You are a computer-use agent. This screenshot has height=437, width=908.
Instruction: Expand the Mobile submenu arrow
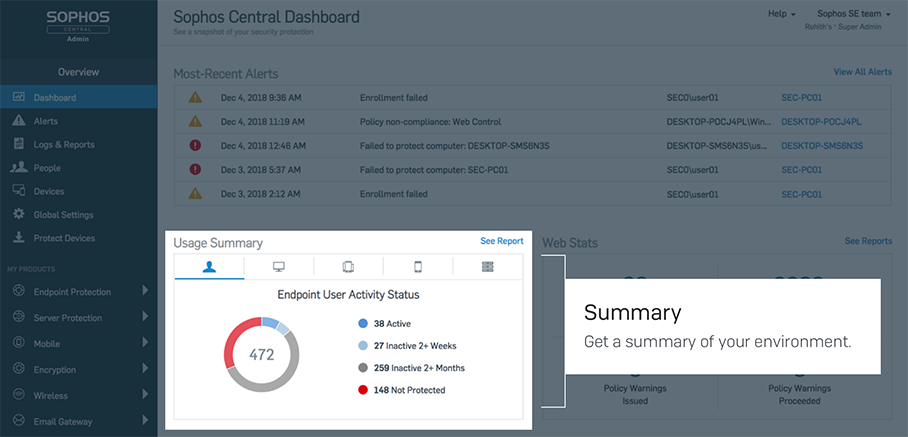coord(145,343)
